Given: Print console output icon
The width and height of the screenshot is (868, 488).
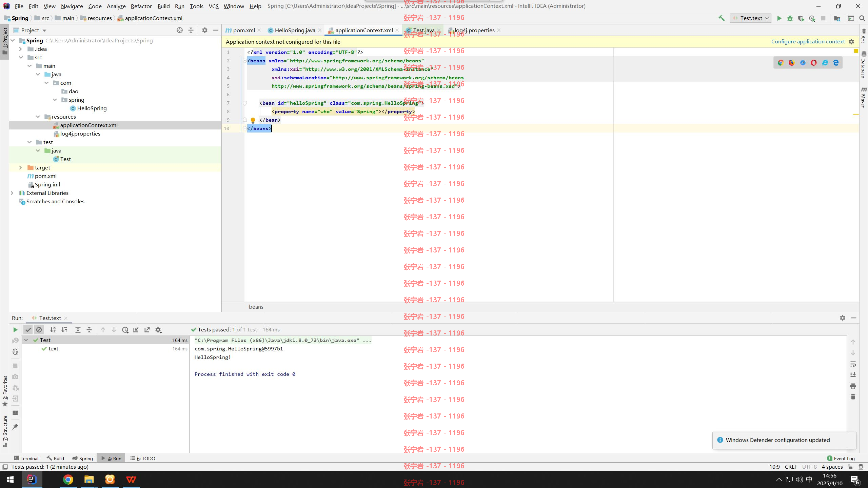Looking at the screenshot, I should (853, 386).
